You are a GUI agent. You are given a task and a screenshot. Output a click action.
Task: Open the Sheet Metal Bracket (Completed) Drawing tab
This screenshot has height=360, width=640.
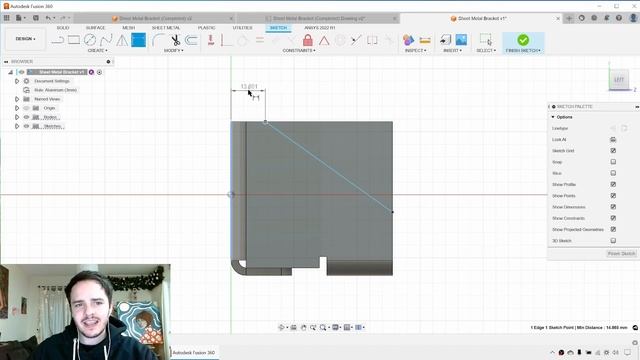pyautogui.click(x=318, y=18)
